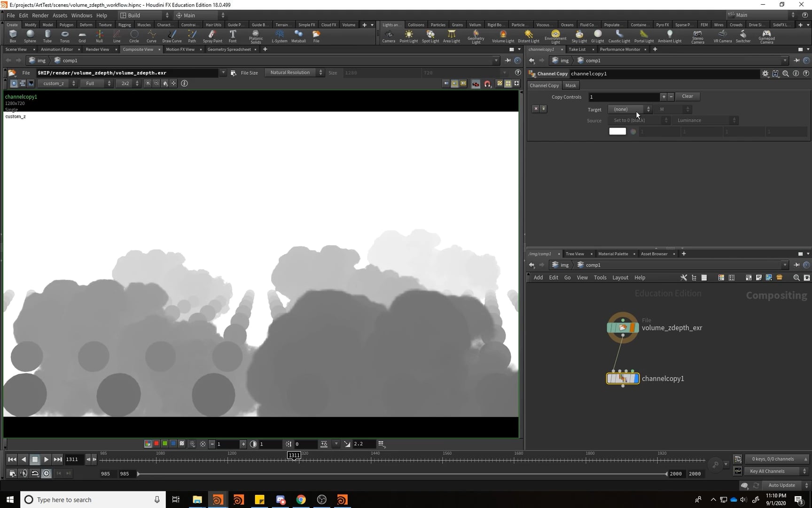Expand the file path history dropdown arrow
Image resolution: width=812 pixels, height=508 pixels.
(x=223, y=73)
